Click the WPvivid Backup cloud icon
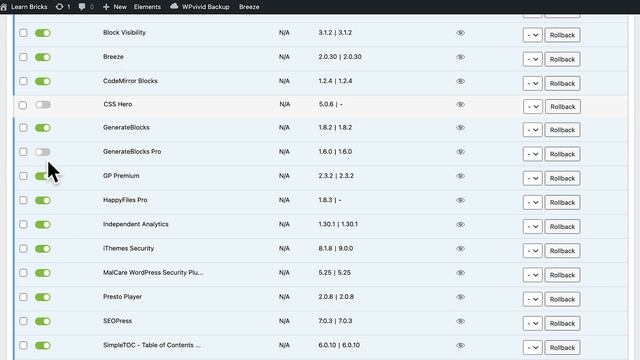The image size is (640, 360). [174, 7]
